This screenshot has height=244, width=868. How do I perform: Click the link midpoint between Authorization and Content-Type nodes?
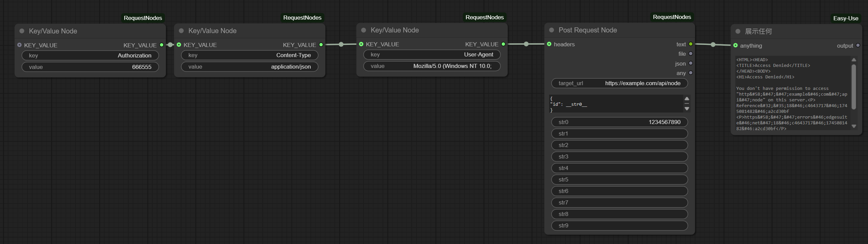(170, 45)
